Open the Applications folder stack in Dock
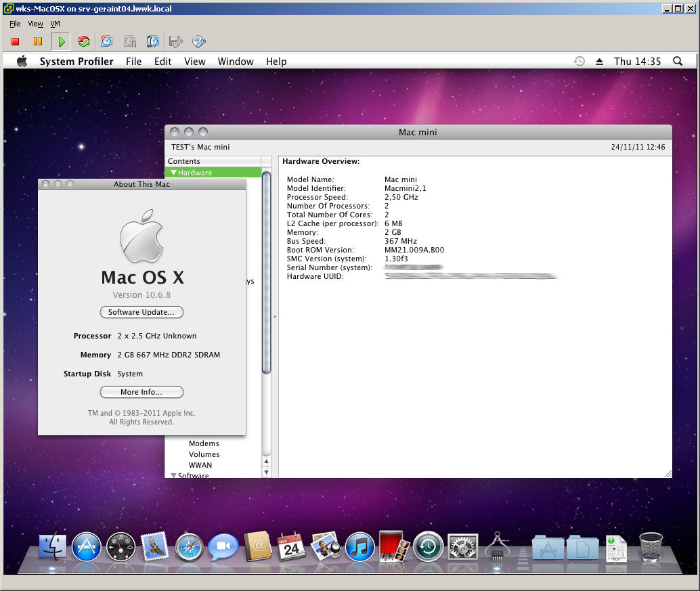 548,547
